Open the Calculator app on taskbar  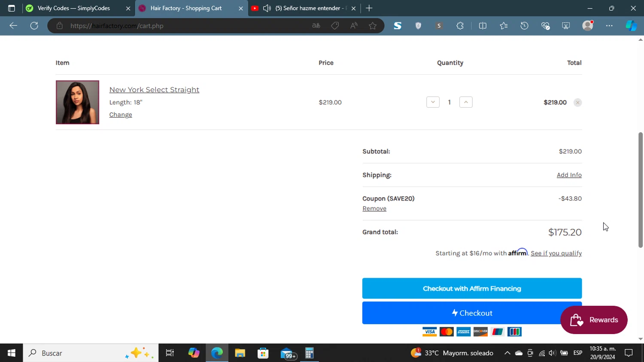pyautogui.click(x=310, y=353)
